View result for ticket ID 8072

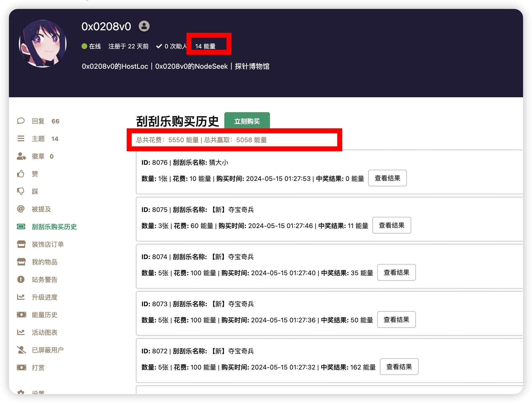(399, 367)
